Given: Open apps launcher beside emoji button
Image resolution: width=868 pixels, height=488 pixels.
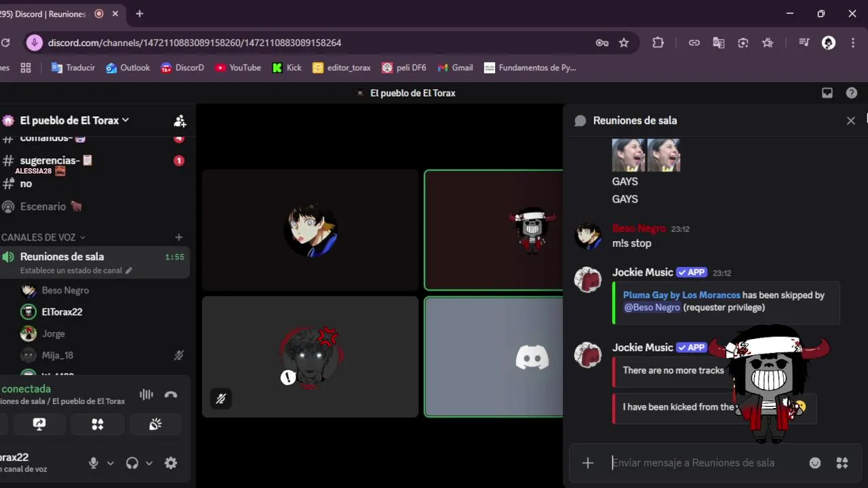Looking at the screenshot, I should (x=842, y=463).
